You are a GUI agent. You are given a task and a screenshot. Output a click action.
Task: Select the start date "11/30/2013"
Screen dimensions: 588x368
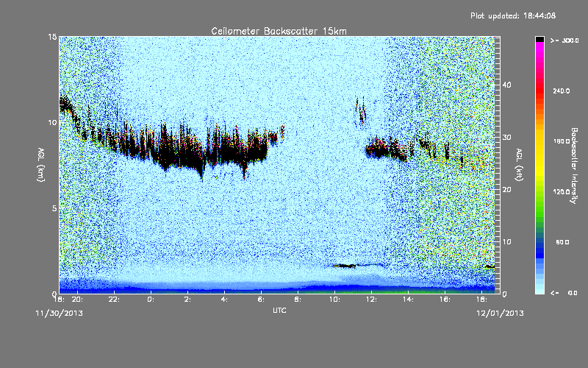point(59,313)
